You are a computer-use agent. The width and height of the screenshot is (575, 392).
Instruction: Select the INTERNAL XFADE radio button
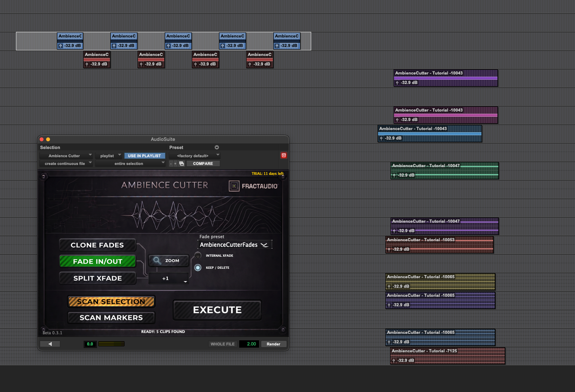[x=198, y=255]
